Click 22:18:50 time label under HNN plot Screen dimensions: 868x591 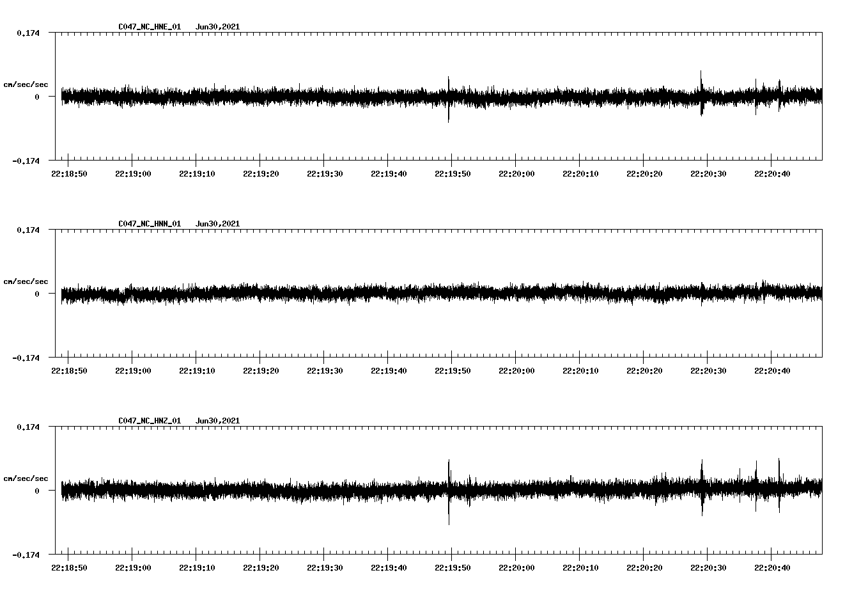coord(69,371)
